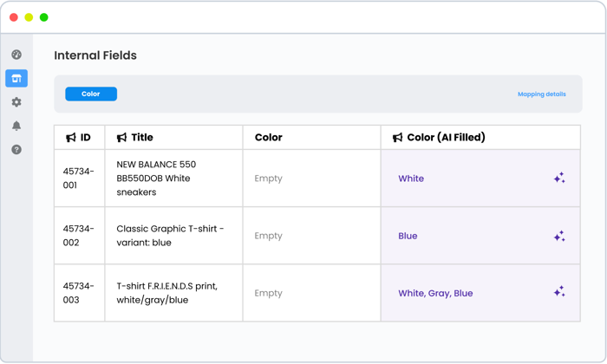Click AI sparkle icon for White, Gray, Blue

click(x=559, y=293)
